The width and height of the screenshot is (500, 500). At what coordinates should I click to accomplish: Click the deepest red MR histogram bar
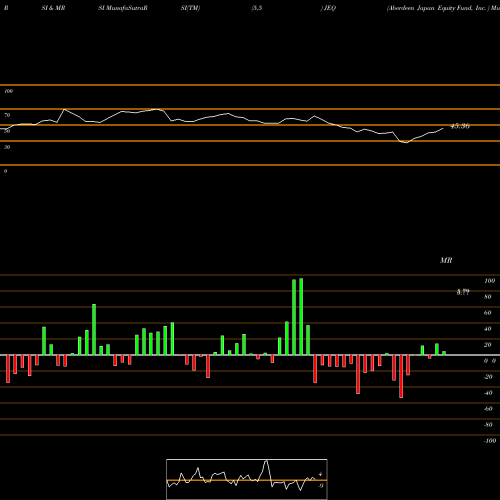tap(401, 376)
